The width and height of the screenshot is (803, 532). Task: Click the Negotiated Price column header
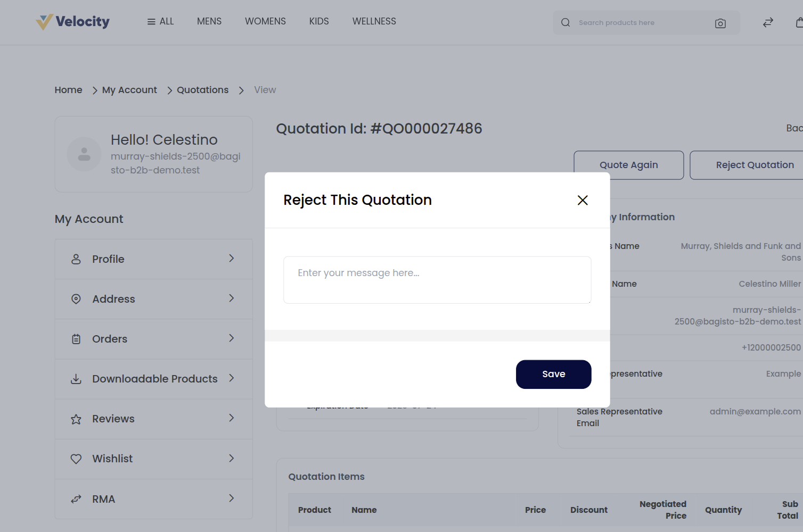[663, 510]
